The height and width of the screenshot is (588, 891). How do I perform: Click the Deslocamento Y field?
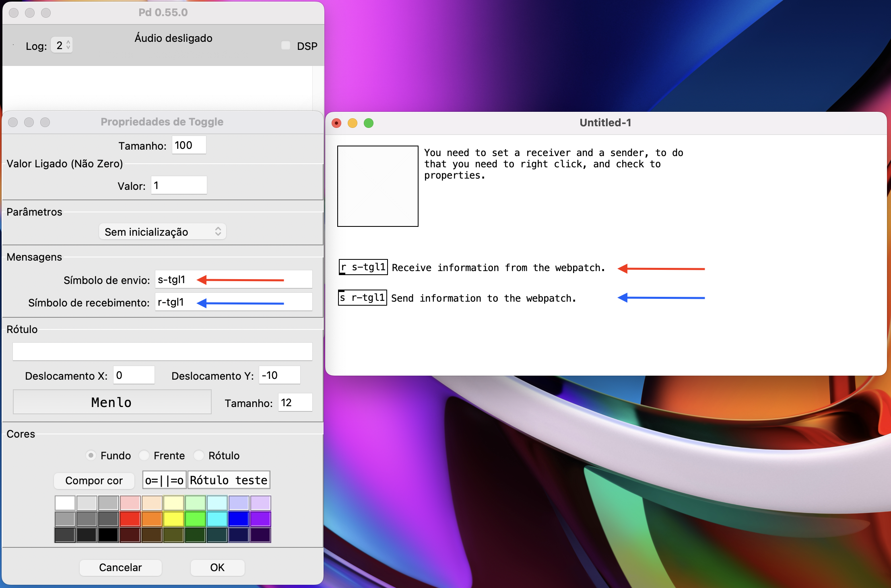click(x=279, y=375)
